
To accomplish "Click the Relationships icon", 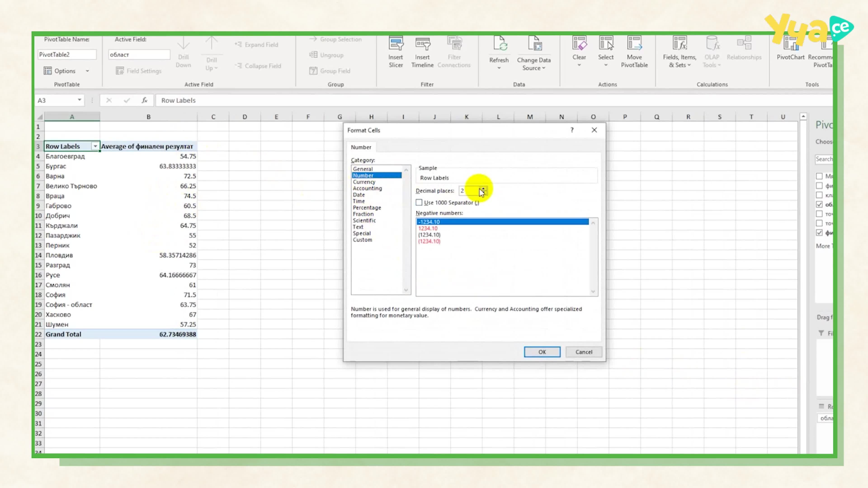I will 744,43.
